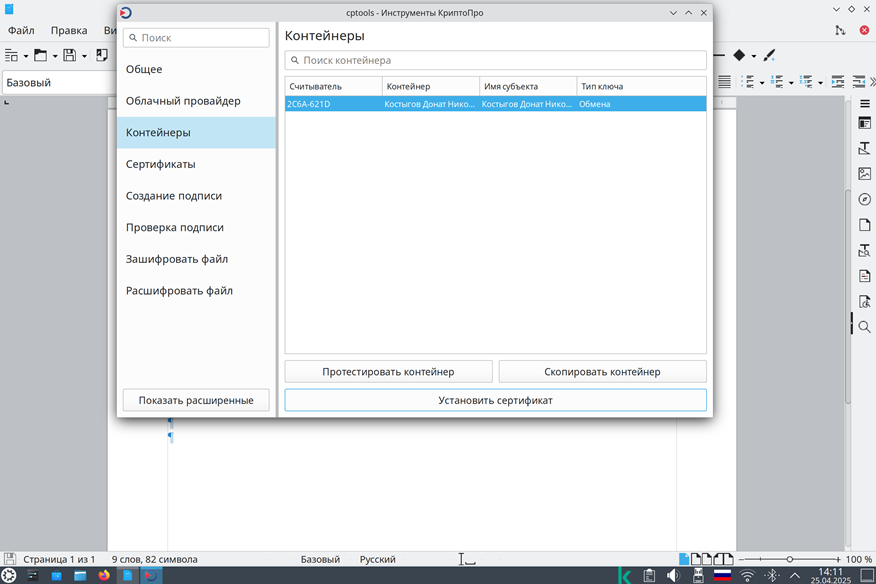Click the outline list icon in Writer toolbar
876x584 pixels.
click(x=806, y=82)
